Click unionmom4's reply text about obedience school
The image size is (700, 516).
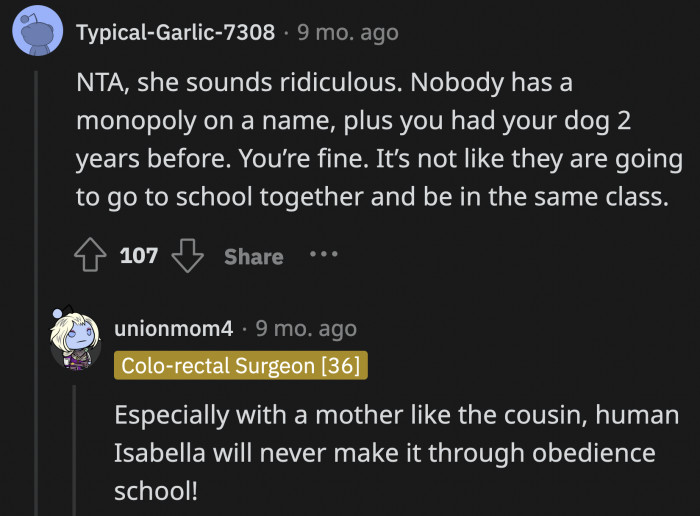tap(396, 453)
